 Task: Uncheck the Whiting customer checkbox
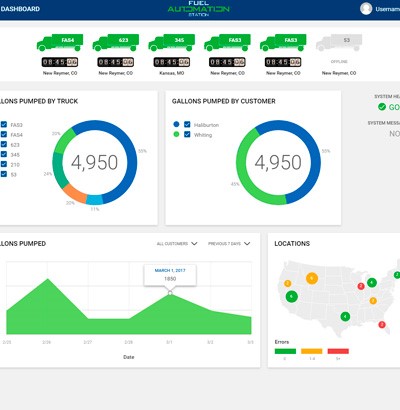click(187, 134)
